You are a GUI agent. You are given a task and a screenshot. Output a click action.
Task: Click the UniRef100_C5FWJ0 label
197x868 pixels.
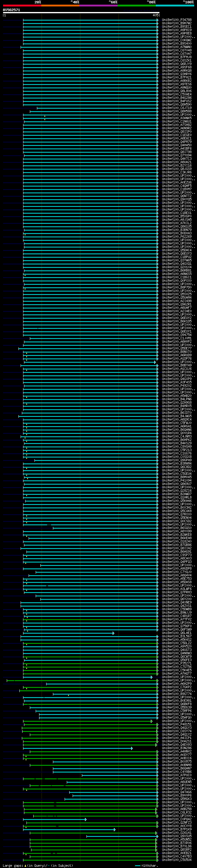coord(177,422)
